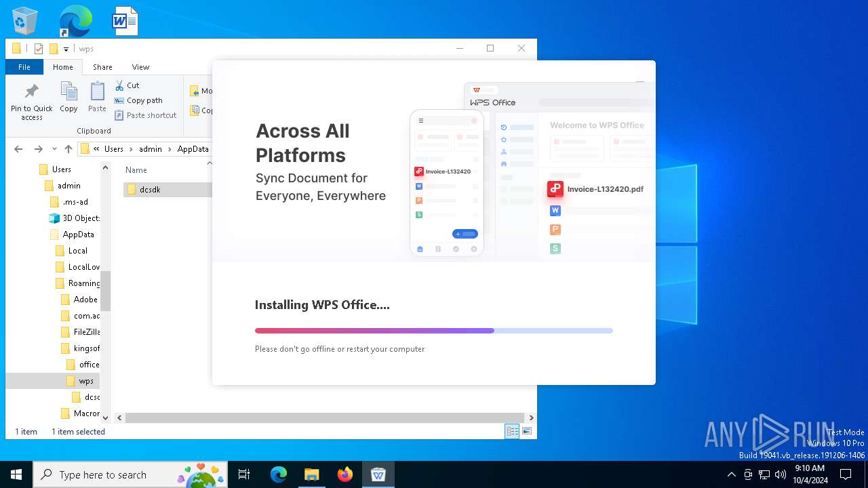The width and height of the screenshot is (868, 488).
Task: Go forward in File Explorer
Action: tap(39, 149)
